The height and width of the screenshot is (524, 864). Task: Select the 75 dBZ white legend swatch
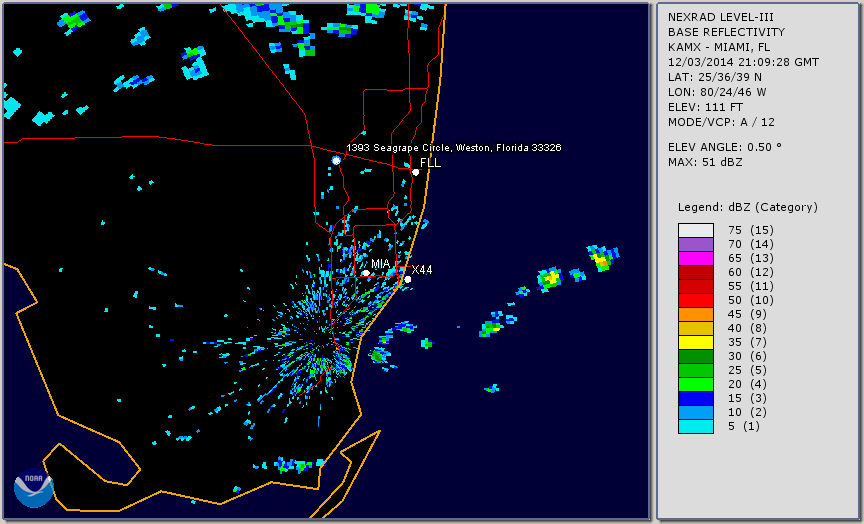[x=696, y=230]
